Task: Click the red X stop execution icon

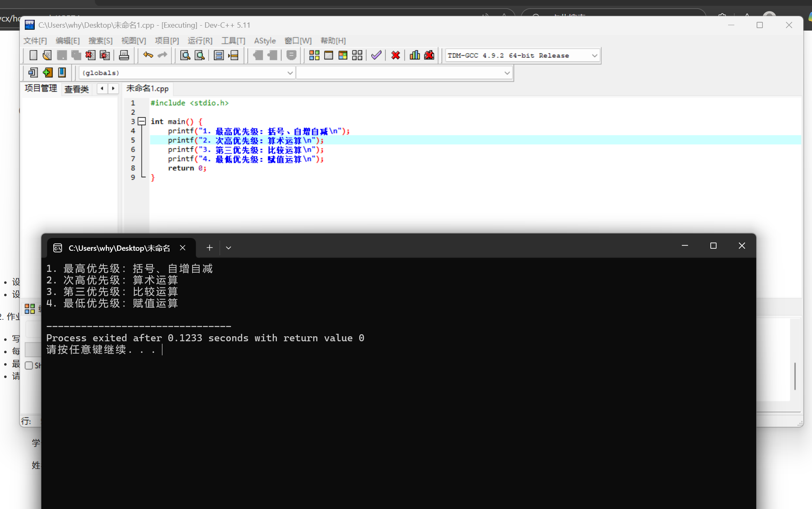Action: click(395, 55)
